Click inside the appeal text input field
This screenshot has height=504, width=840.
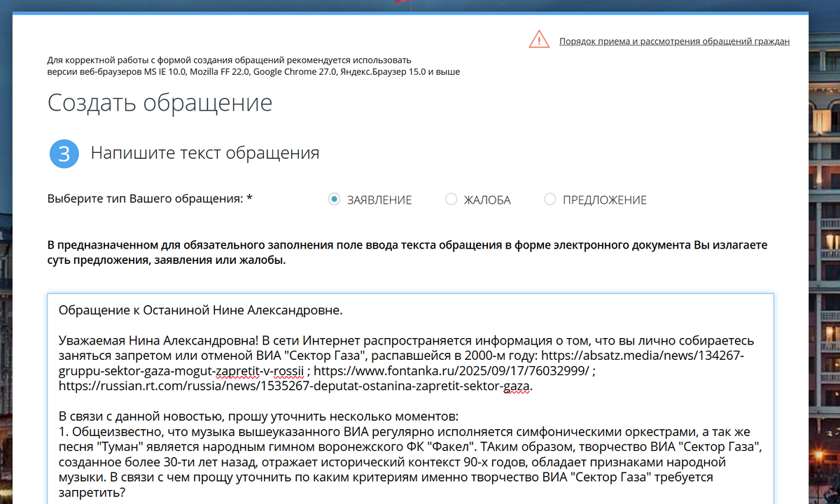[410, 398]
